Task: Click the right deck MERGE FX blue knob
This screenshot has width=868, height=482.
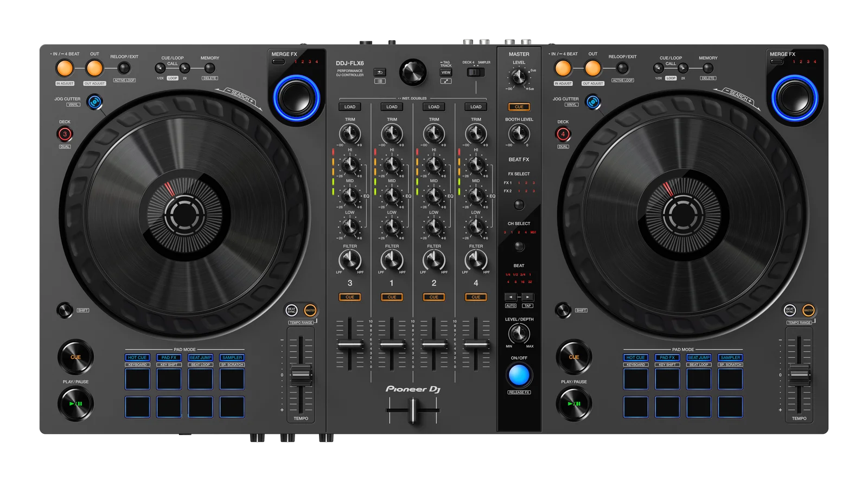Action: [x=795, y=98]
